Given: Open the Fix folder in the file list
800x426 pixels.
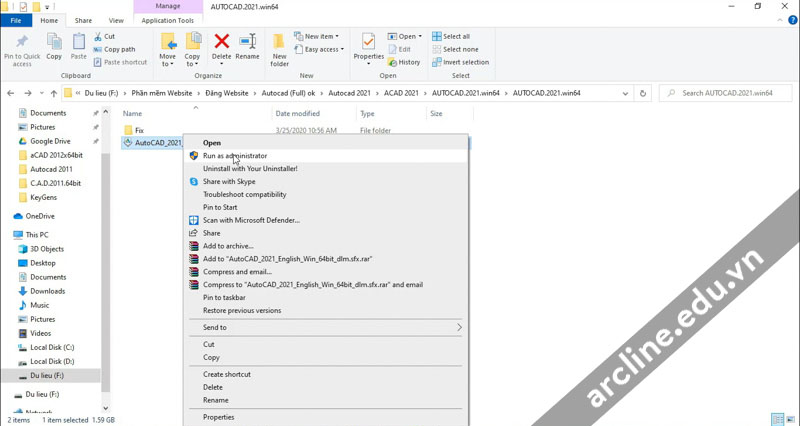Looking at the screenshot, I should click(x=140, y=130).
